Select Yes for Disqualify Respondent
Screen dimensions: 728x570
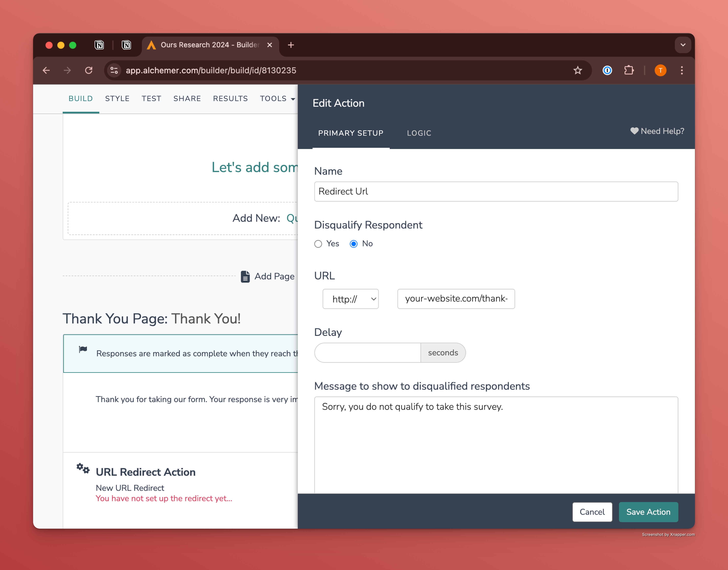[x=318, y=244]
